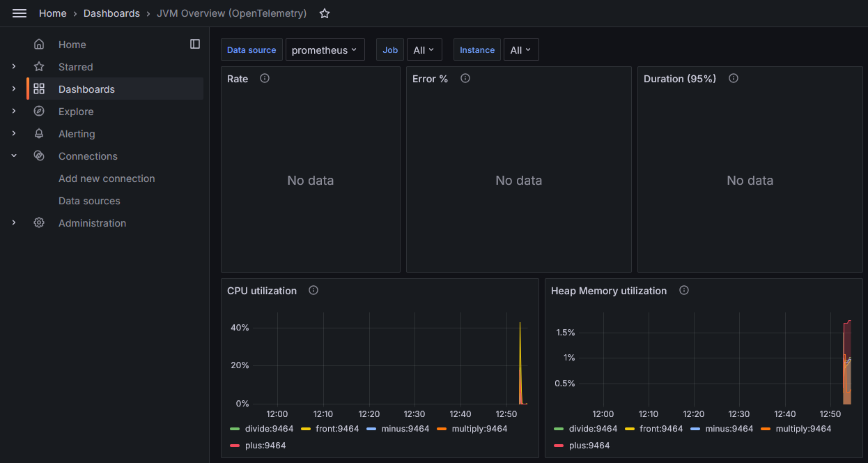Image resolution: width=868 pixels, height=463 pixels.
Task: Open the prometheus data source dropdown
Action: pos(325,50)
